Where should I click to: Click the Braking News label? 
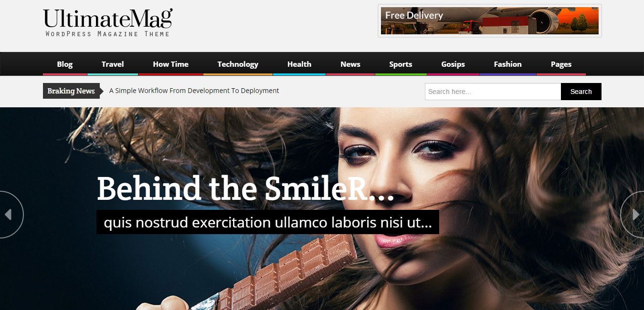coord(71,91)
